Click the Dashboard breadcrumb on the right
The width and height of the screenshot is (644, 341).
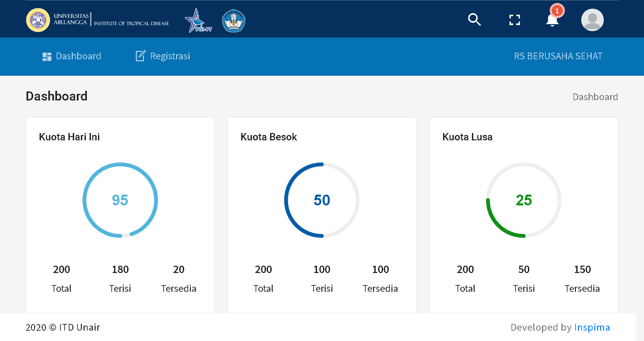pyautogui.click(x=595, y=97)
